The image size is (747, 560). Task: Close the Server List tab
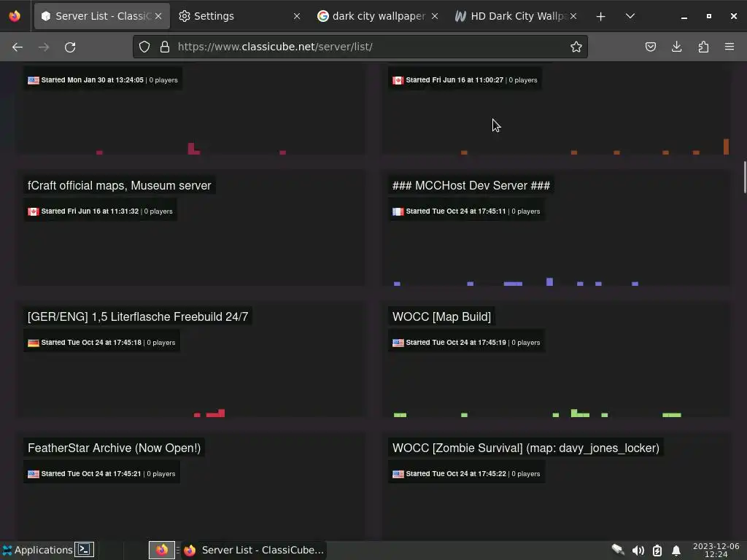tap(158, 16)
